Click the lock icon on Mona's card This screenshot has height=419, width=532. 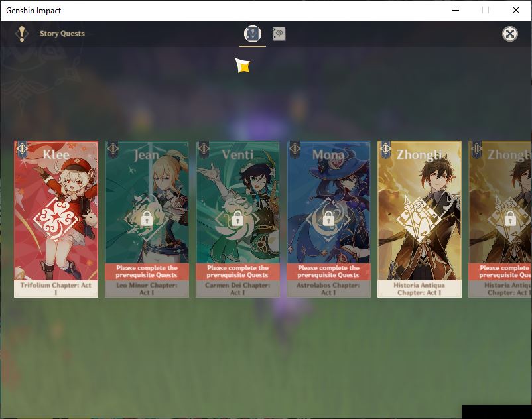(328, 219)
